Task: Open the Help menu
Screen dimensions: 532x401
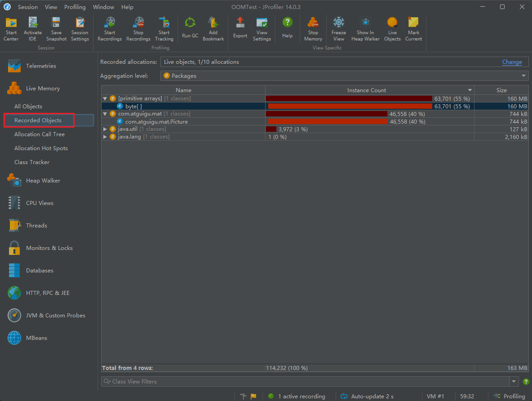Action: click(x=127, y=7)
